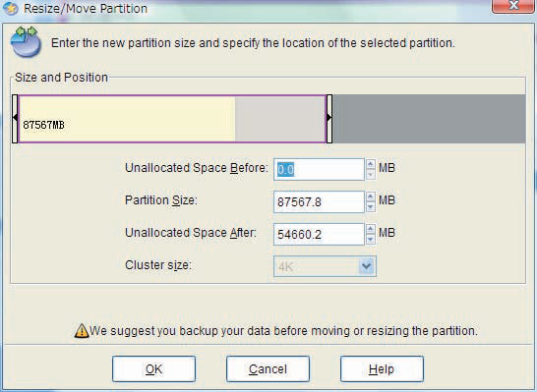Click the instruction text about new partition size
Viewport: 537px width, 392px height.
253,43
